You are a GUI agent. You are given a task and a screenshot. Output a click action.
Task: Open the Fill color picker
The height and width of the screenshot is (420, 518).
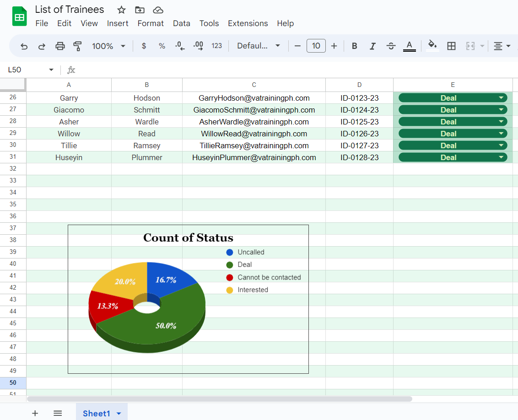pos(432,45)
